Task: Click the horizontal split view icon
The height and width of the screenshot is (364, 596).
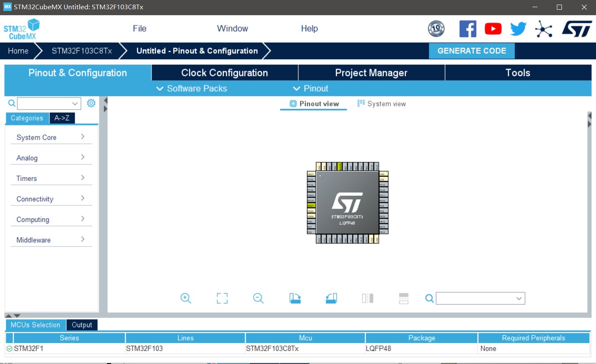Action: 404,298
